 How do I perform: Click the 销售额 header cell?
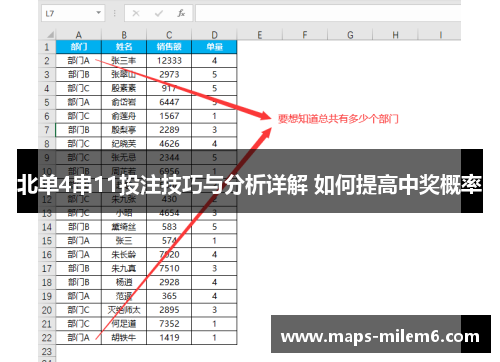tap(169, 47)
